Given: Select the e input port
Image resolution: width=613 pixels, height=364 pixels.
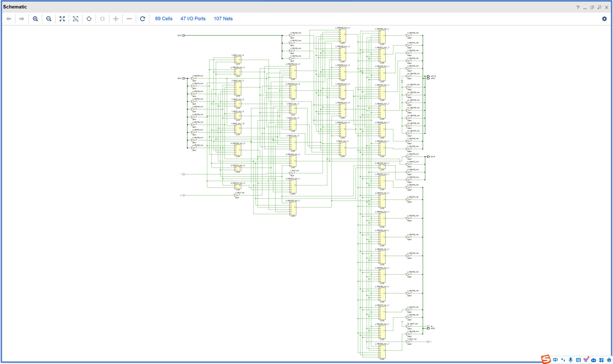Looking at the screenshot, I should pos(184,195).
